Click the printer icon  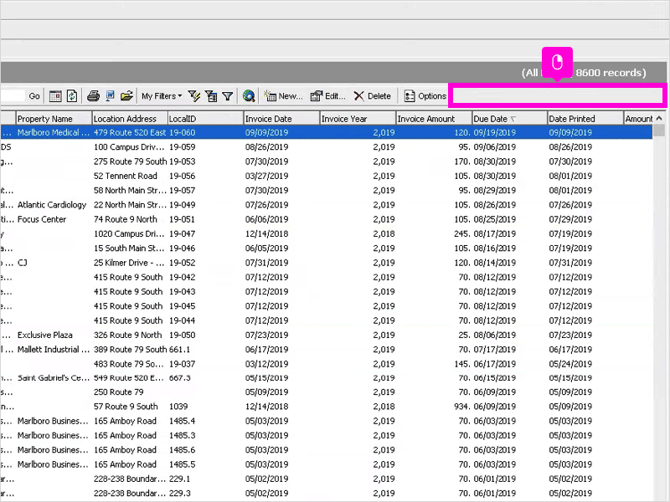93,96
